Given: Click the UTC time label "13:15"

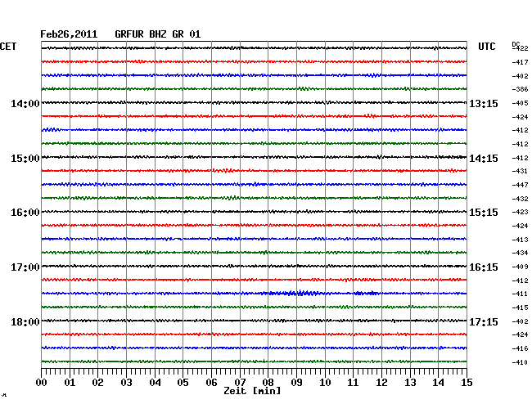Looking at the screenshot, I should click(484, 104).
